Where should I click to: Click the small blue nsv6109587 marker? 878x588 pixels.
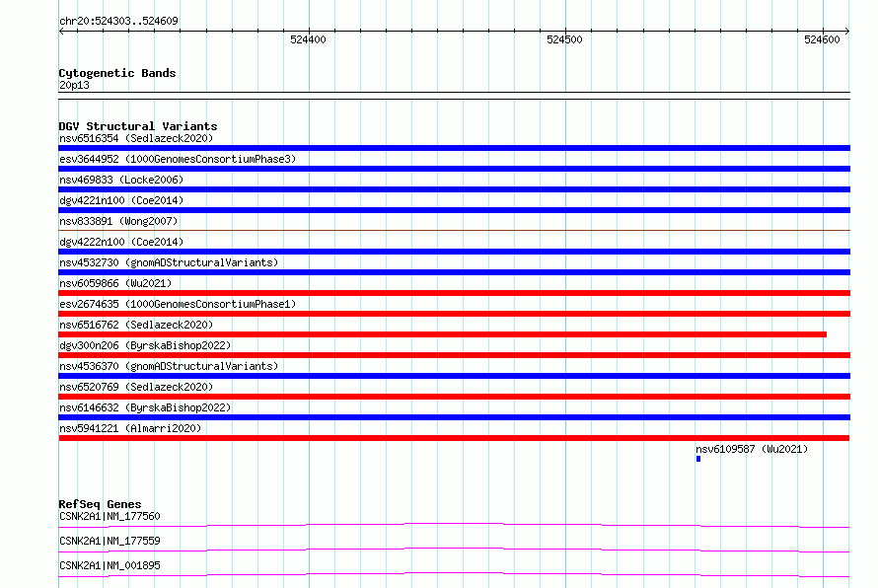pos(698,459)
